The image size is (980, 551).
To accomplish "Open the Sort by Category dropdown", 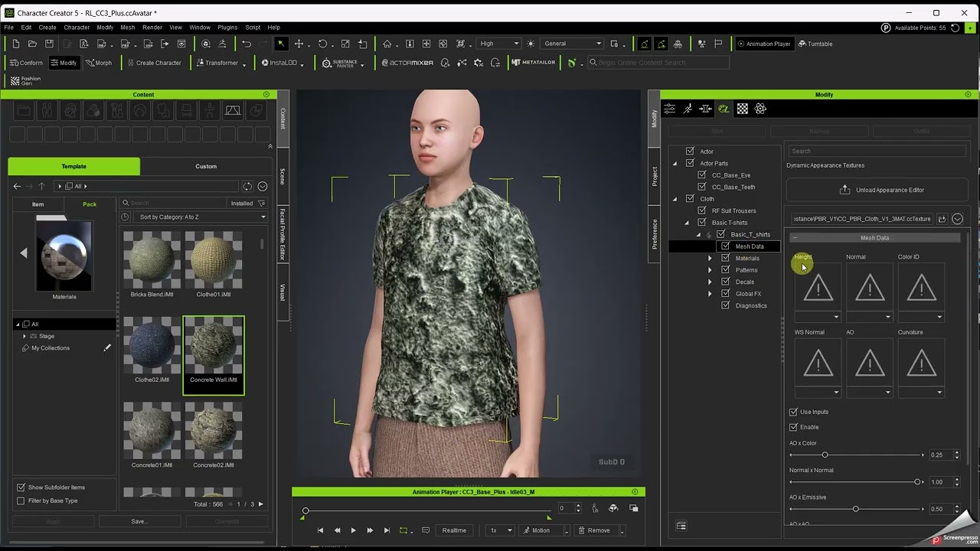I will 199,217.
